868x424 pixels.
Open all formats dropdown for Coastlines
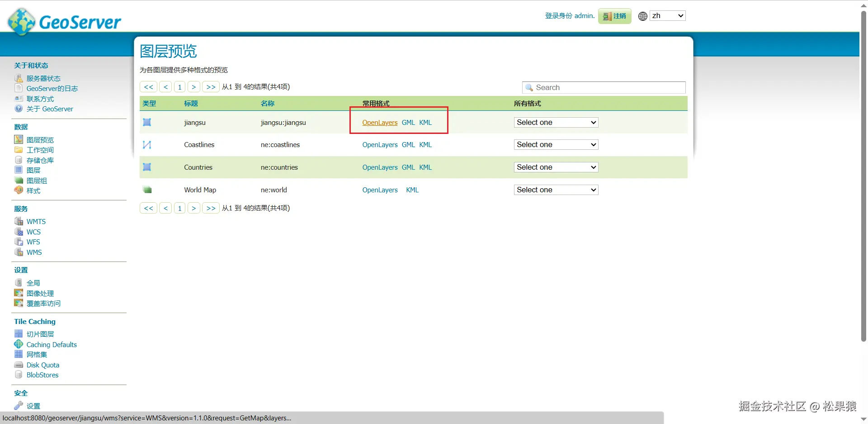click(x=556, y=145)
